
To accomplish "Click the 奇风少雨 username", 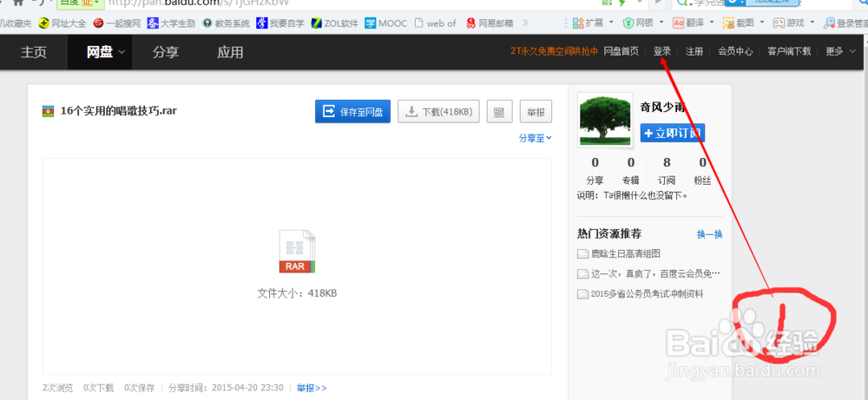I will (x=662, y=108).
